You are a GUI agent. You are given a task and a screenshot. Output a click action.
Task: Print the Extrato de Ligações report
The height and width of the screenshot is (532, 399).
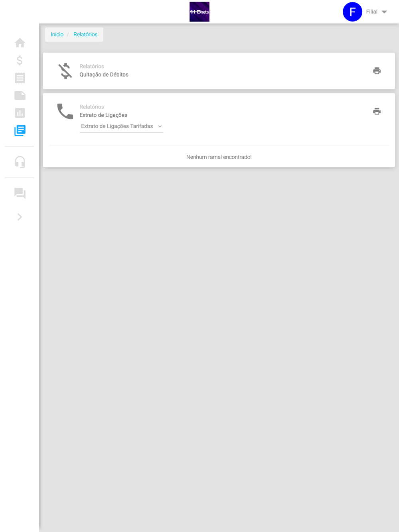click(x=377, y=111)
